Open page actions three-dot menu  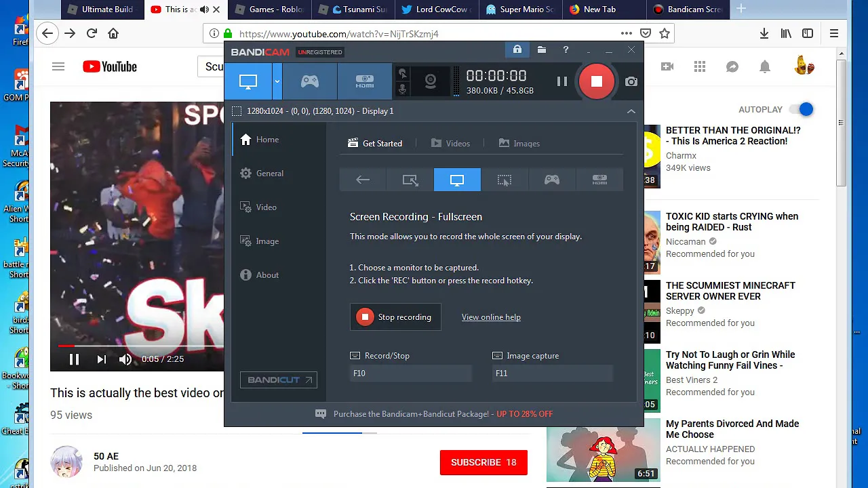pyautogui.click(x=627, y=33)
